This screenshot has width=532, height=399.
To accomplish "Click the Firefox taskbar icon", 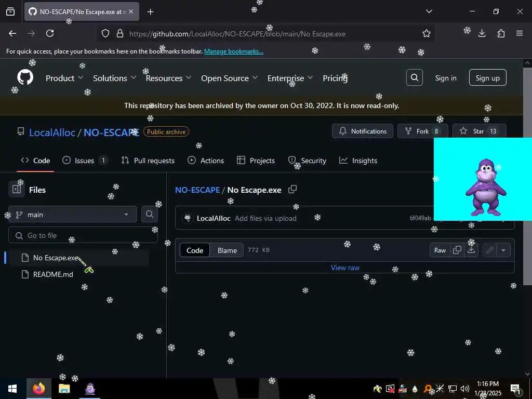I will tap(38, 389).
